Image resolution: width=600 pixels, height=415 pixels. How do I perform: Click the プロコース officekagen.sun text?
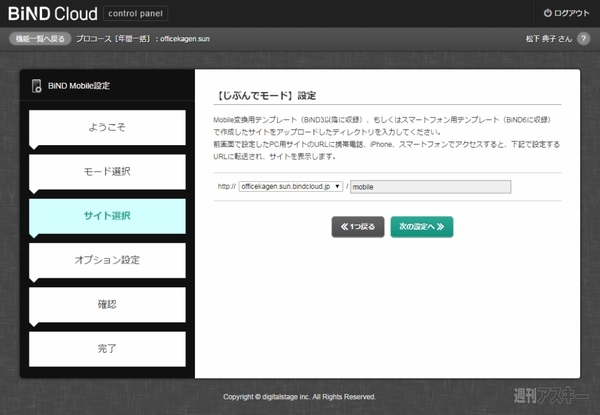click(x=143, y=39)
